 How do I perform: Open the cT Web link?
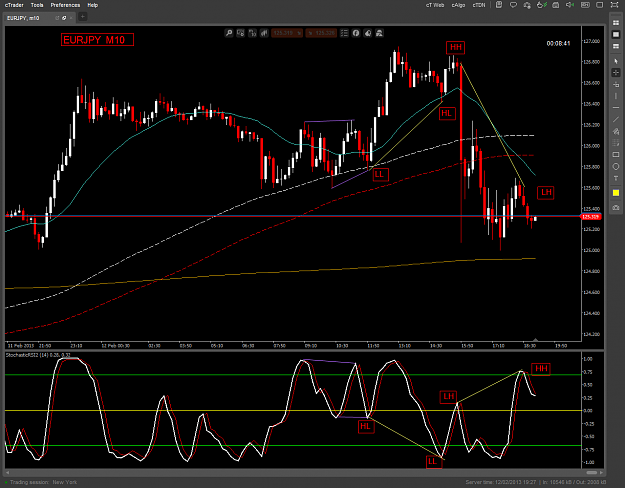coord(435,5)
